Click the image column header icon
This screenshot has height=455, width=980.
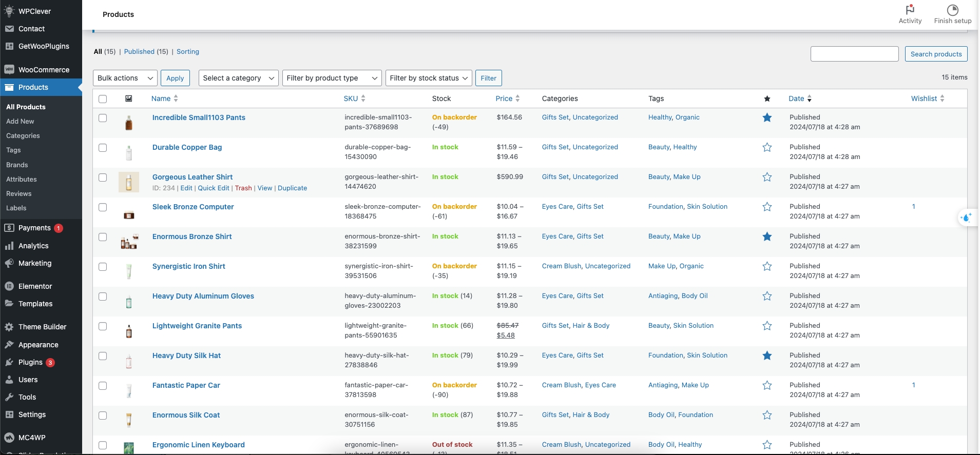tap(129, 98)
